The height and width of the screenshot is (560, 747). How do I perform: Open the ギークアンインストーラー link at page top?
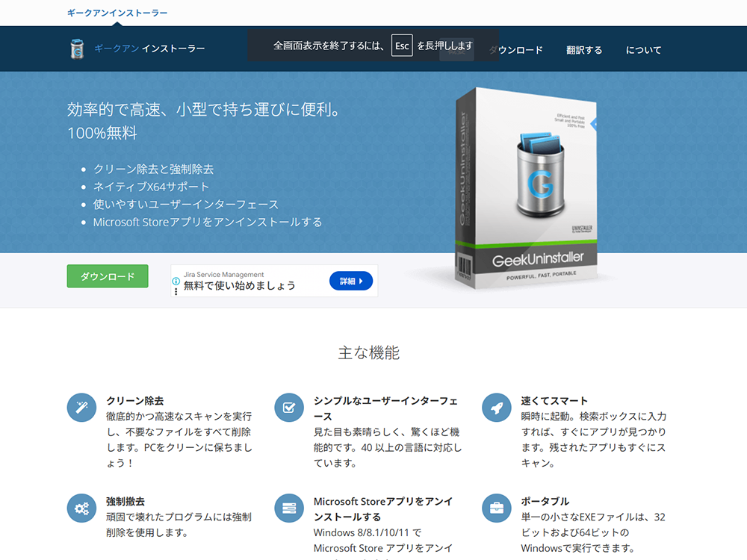click(x=117, y=13)
